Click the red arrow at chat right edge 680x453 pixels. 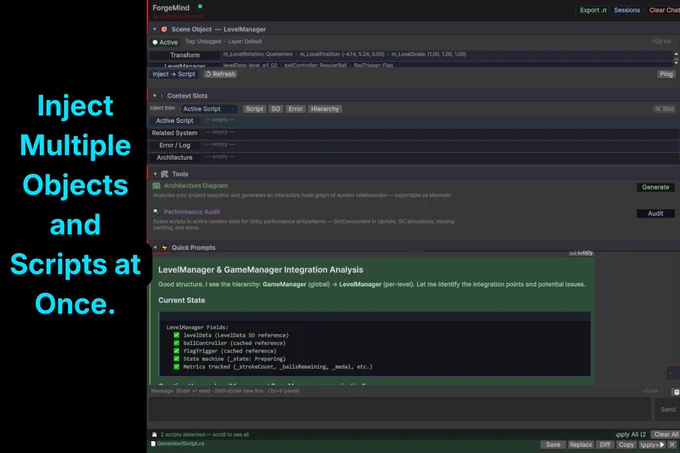pos(670,373)
